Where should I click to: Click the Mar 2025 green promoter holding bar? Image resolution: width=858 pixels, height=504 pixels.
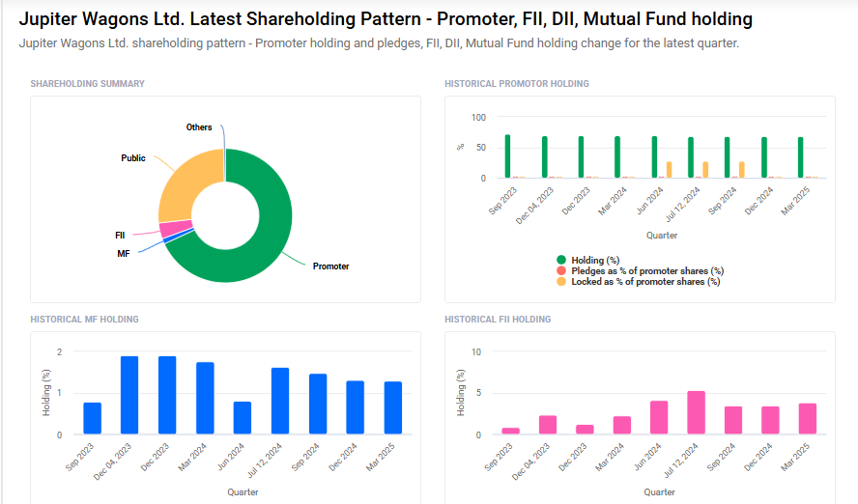[801, 157]
